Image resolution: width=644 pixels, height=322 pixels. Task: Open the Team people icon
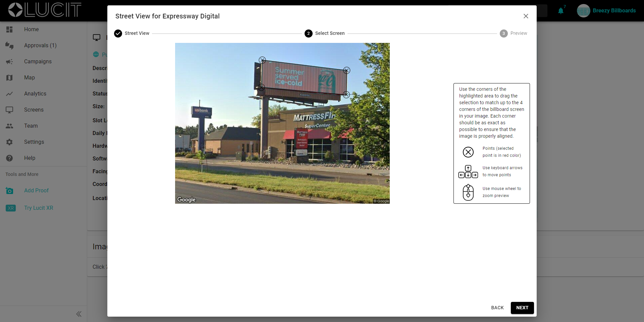[x=9, y=126]
